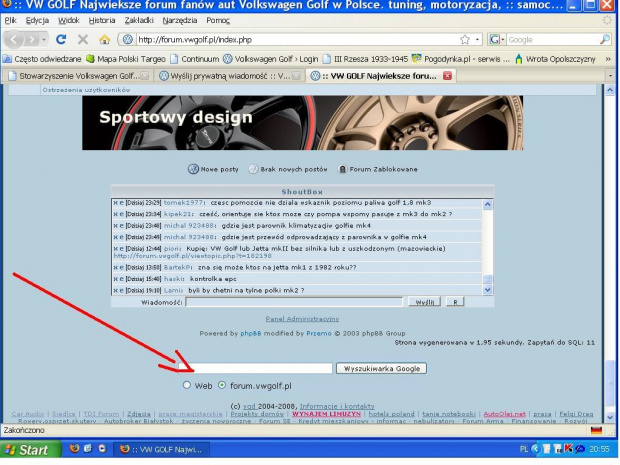Open the Często odwiedzane bookmark
The width and height of the screenshot is (620, 465).
point(42,59)
